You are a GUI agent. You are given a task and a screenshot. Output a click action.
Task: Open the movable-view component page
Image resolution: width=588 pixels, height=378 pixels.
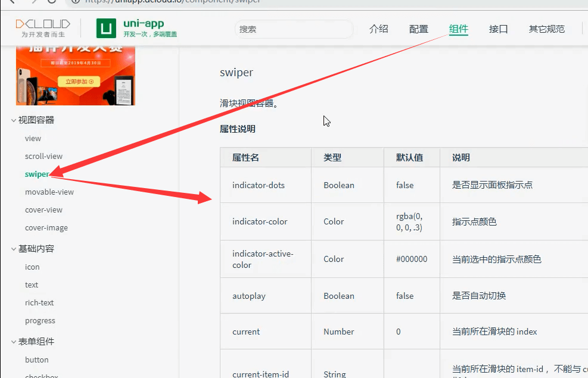pos(49,192)
